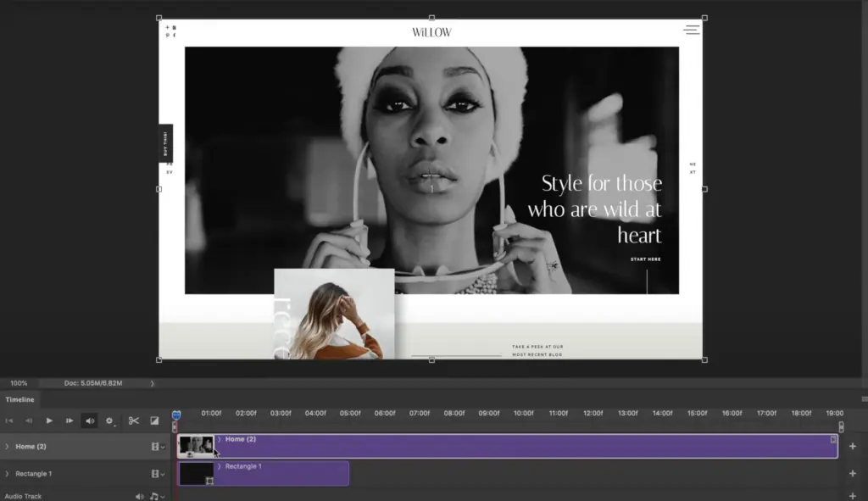Mute the Audio Track
This screenshot has height=501, width=868.
tap(139, 496)
